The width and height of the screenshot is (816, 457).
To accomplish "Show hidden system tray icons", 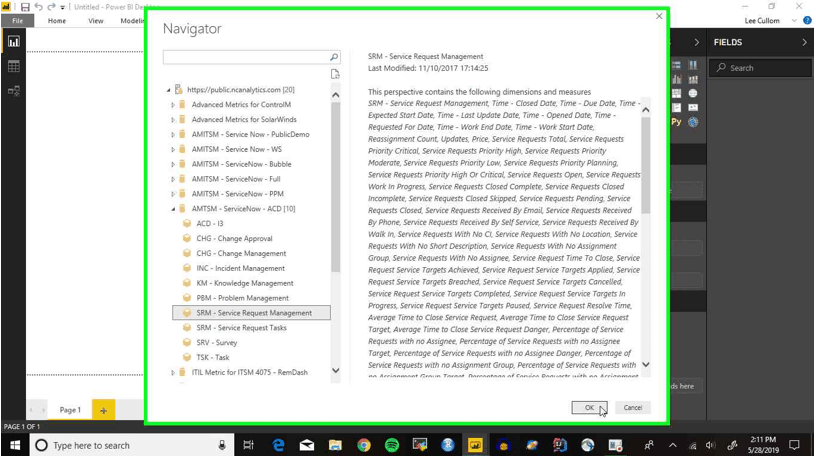I will point(672,445).
